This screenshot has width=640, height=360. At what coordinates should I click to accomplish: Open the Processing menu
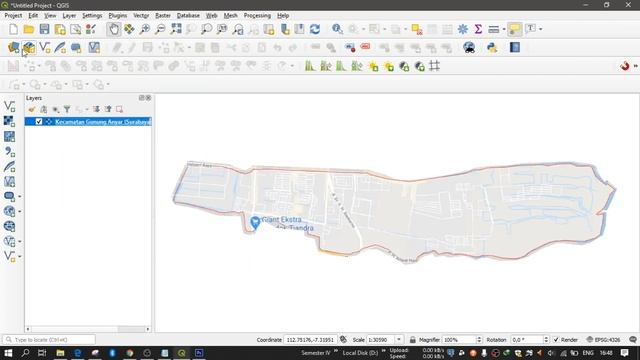point(257,16)
